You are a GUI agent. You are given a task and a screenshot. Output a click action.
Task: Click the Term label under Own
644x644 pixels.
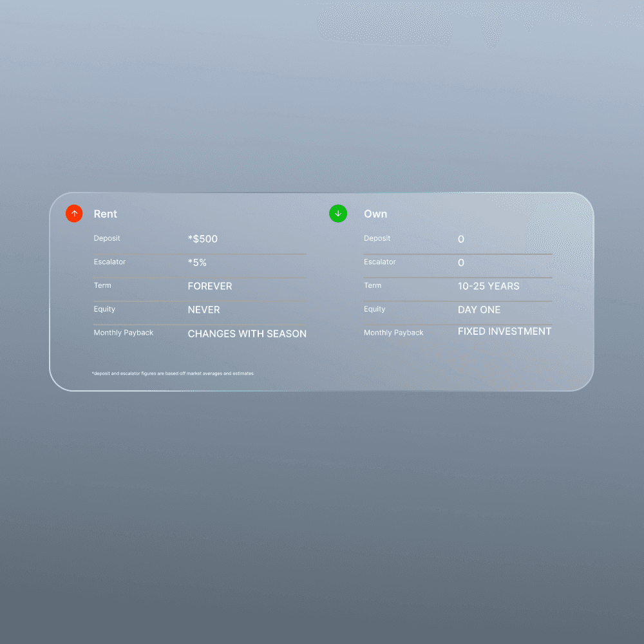coord(372,285)
